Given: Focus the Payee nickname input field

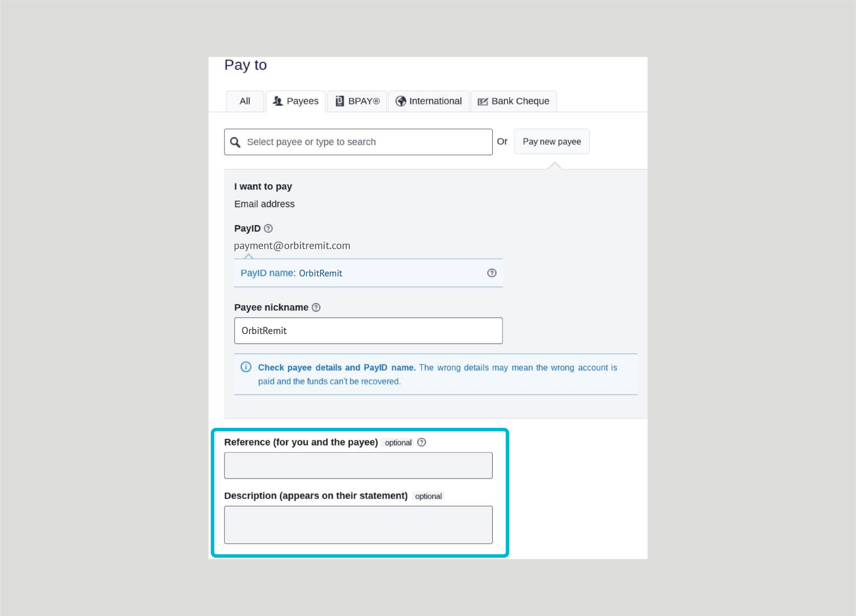Looking at the screenshot, I should [x=368, y=331].
